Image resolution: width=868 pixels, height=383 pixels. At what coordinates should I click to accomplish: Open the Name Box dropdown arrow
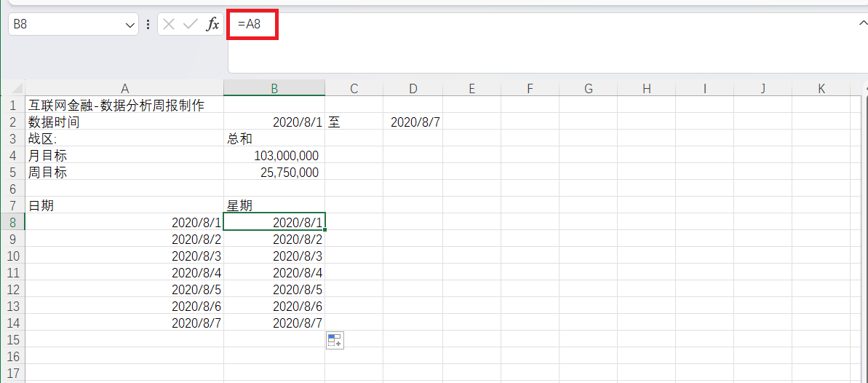coord(130,25)
